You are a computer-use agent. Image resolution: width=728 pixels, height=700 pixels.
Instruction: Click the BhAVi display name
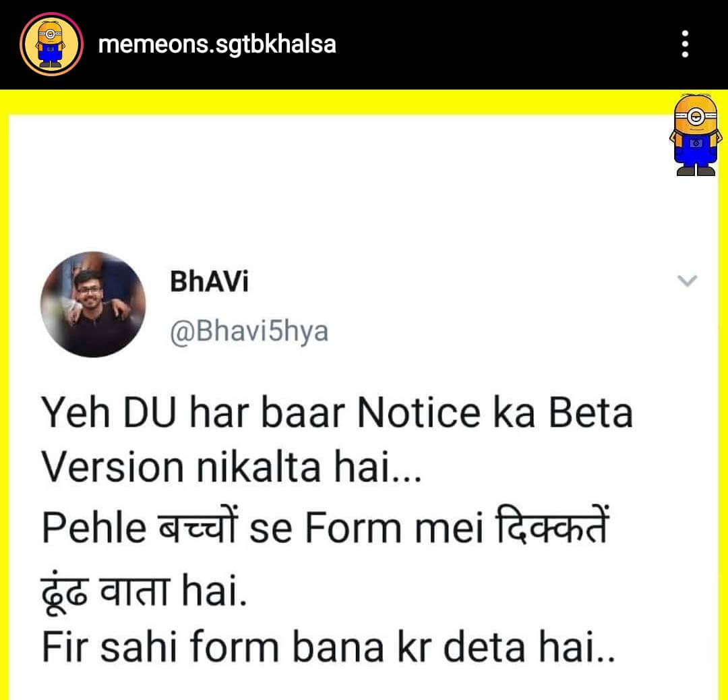(x=209, y=281)
